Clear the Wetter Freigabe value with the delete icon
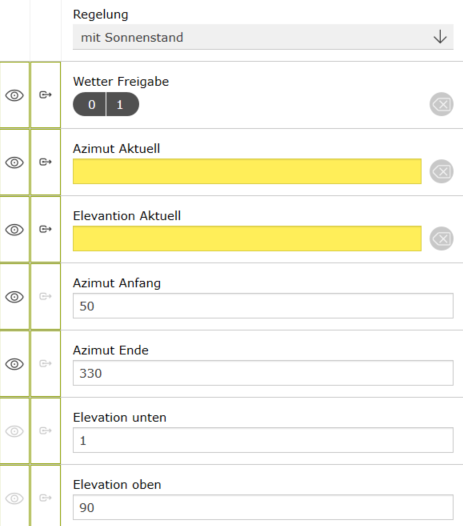The image size is (463, 526). 442,104
